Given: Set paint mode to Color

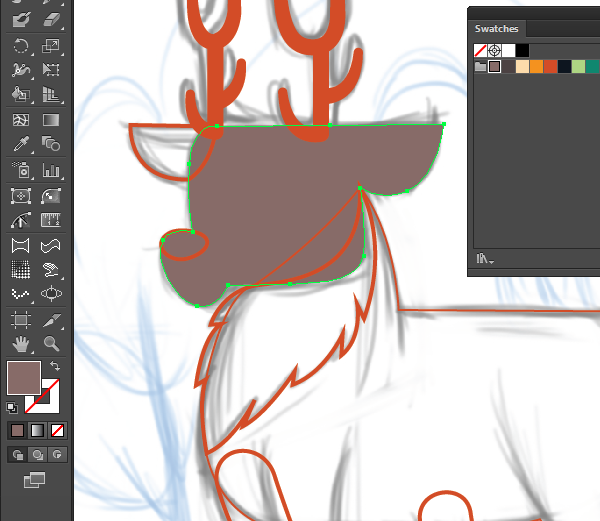Looking at the screenshot, I should [17, 431].
